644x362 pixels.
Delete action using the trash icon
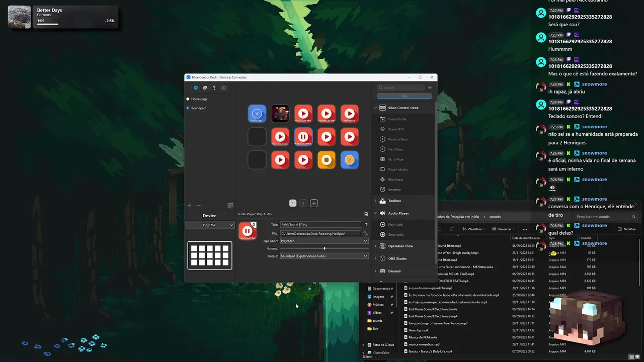tap(366, 214)
